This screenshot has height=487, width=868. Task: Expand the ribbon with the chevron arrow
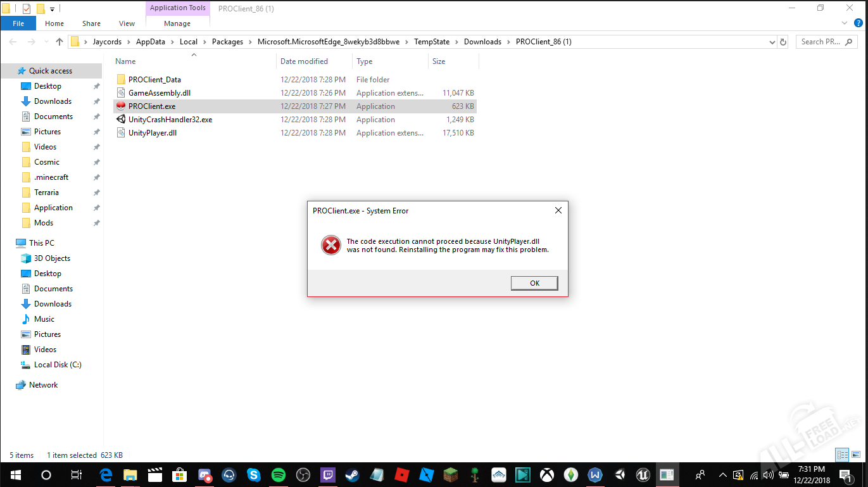tap(843, 24)
